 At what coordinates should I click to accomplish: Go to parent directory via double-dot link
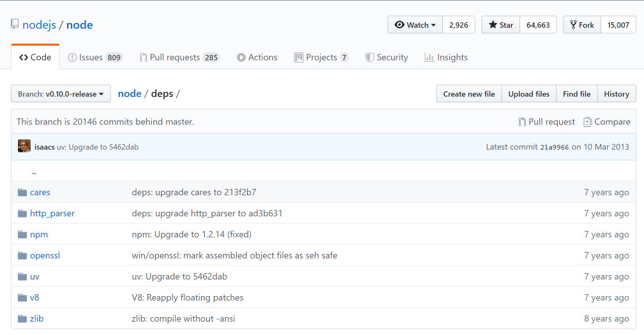[x=34, y=172]
